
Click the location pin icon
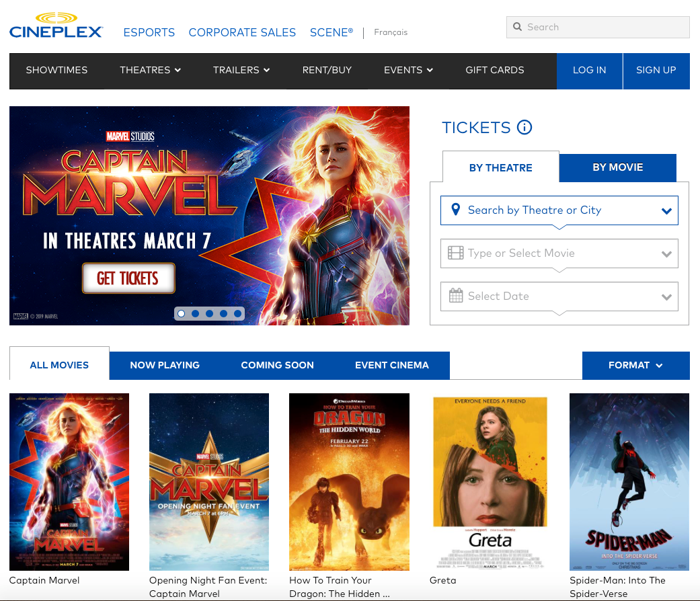[x=456, y=210]
